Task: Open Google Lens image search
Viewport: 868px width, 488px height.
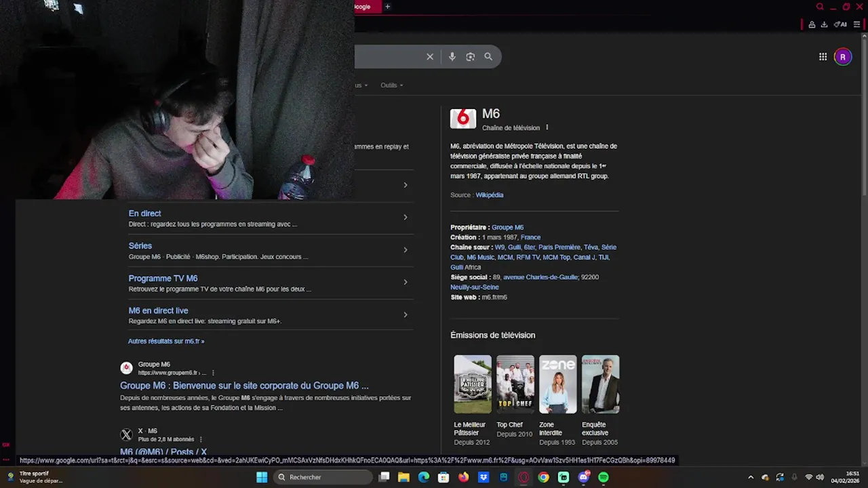Action: pyautogui.click(x=471, y=57)
